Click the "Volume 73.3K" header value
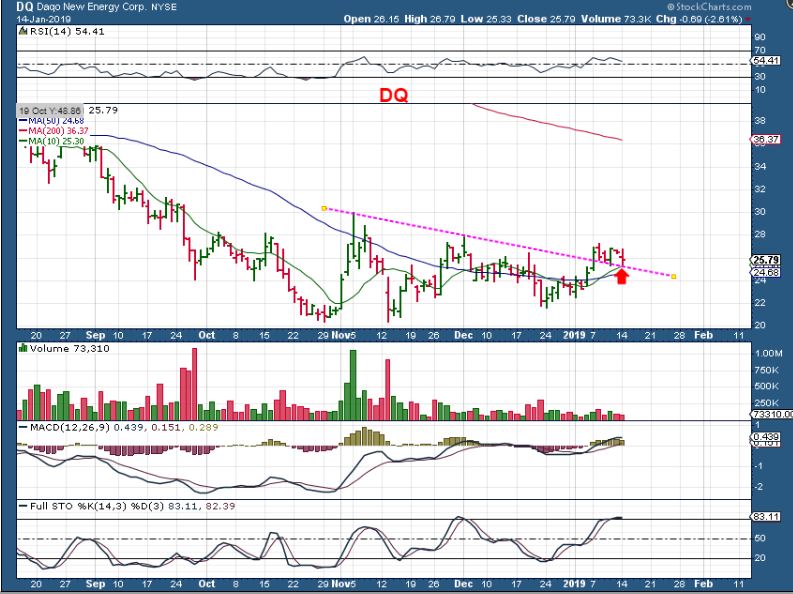 pos(616,19)
